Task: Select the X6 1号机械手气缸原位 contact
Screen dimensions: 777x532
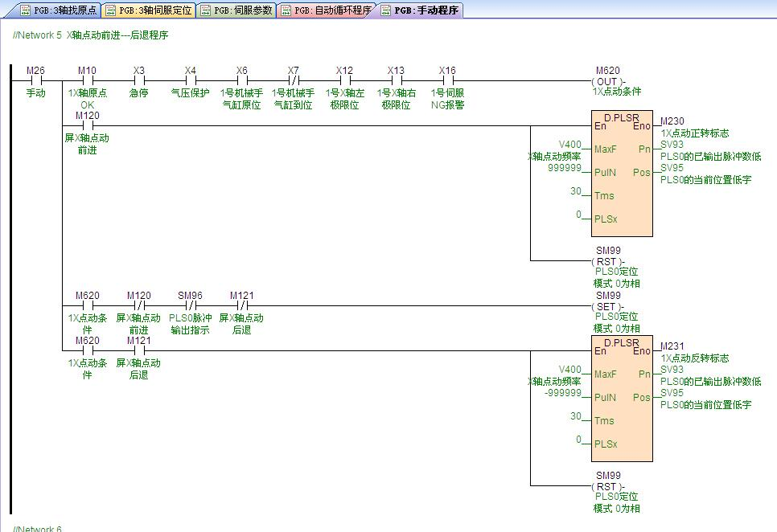Action: (241, 80)
